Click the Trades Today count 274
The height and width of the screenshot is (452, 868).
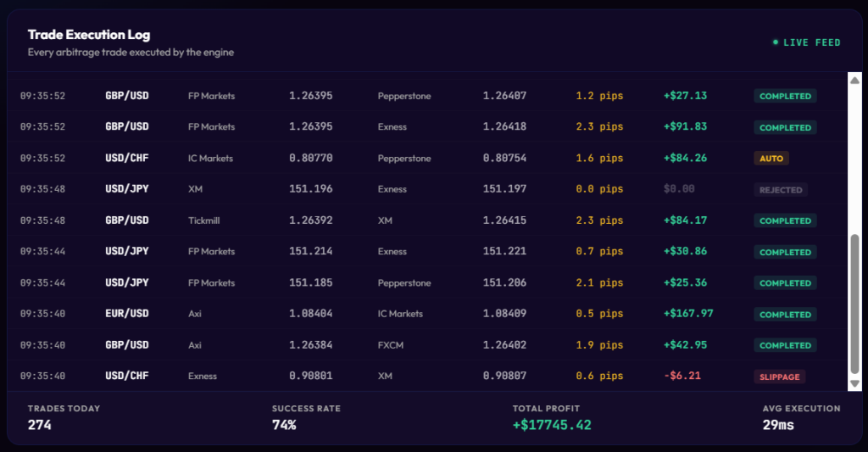[x=39, y=425]
